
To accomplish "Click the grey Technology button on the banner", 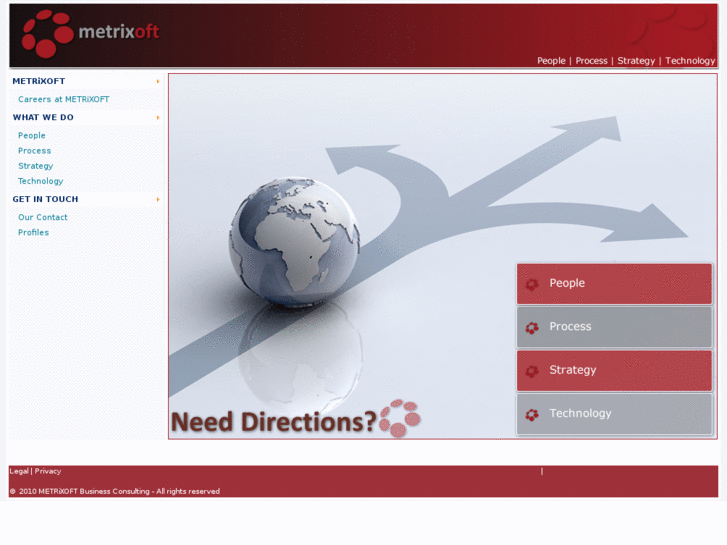I will coord(614,414).
